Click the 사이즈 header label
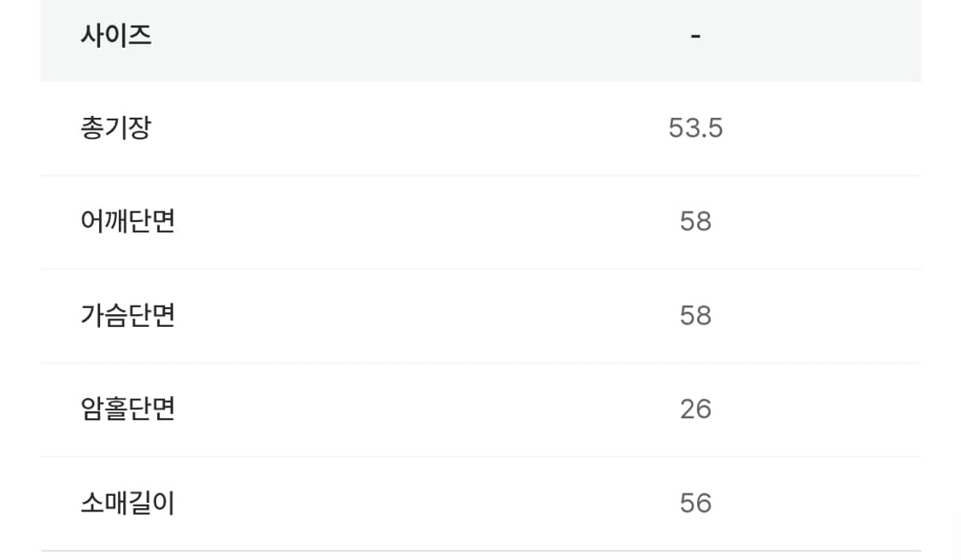The image size is (961, 560). click(x=116, y=36)
